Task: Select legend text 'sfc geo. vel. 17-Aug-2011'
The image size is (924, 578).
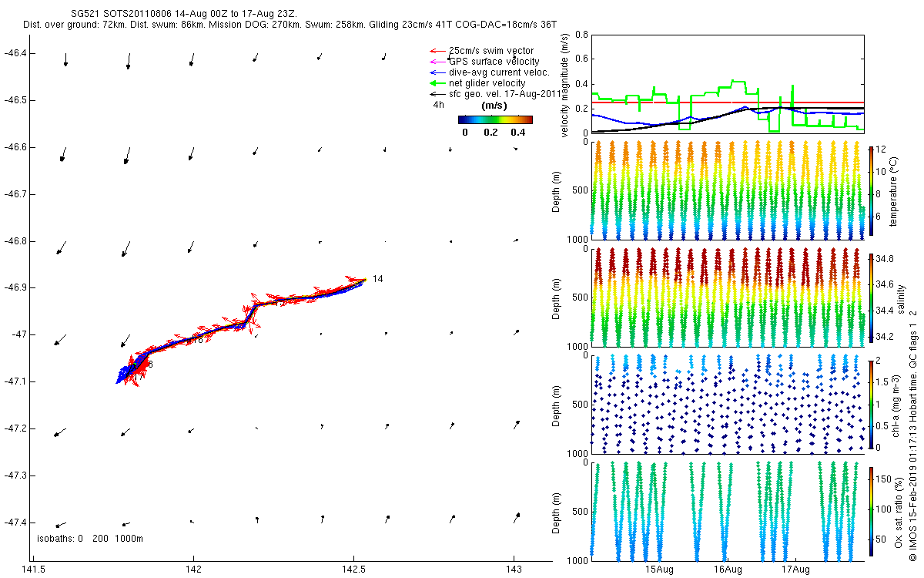Action: [x=505, y=94]
